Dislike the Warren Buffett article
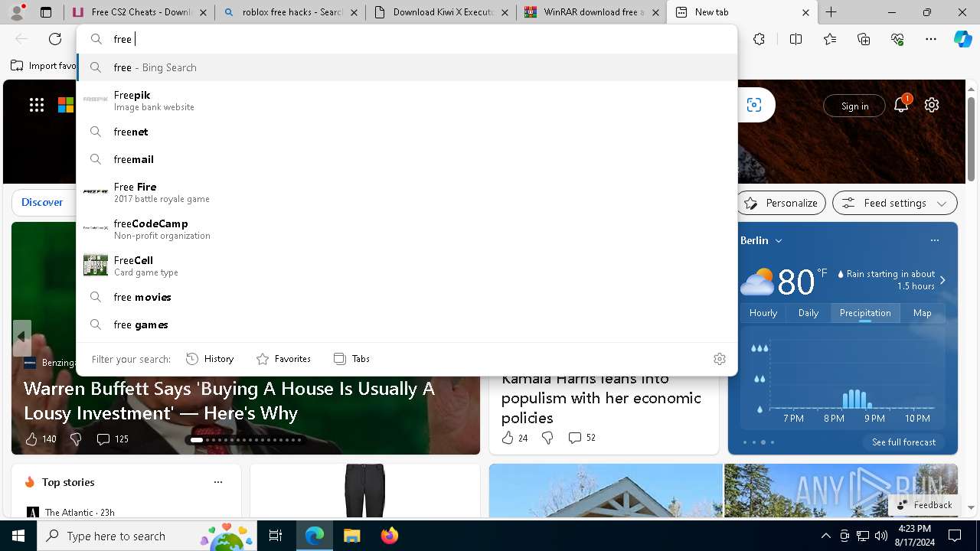The height and width of the screenshot is (551, 980). click(x=76, y=439)
